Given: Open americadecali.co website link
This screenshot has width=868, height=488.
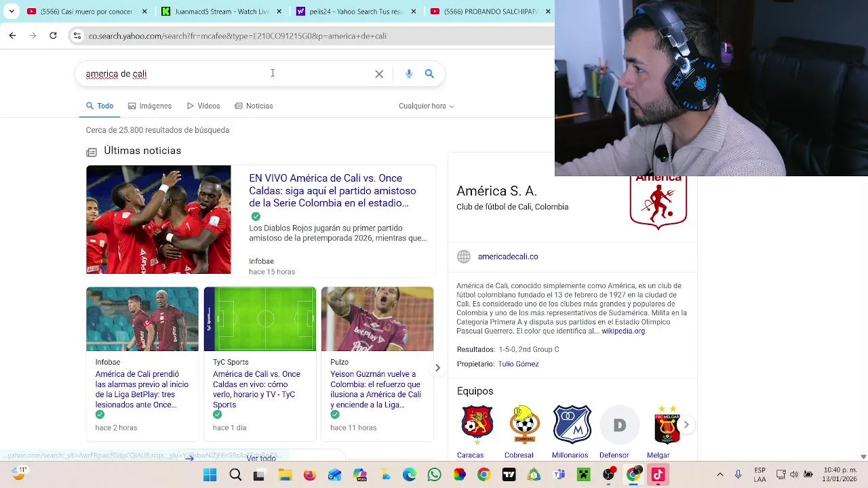Looking at the screenshot, I should tap(508, 256).
